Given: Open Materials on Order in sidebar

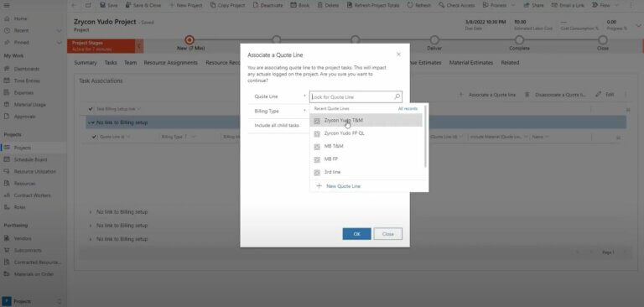Looking at the screenshot, I should pyautogui.click(x=33, y=274).
